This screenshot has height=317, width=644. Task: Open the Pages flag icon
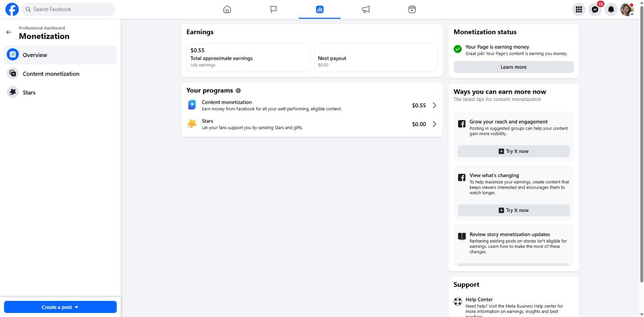pos(273,9)
